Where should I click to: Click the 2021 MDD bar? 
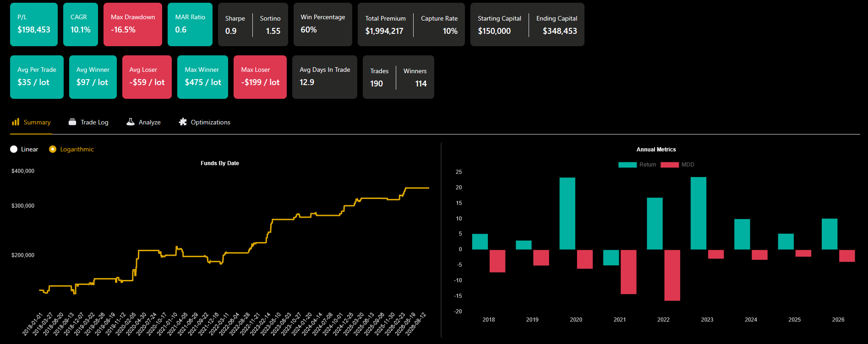tap(628, 272)
